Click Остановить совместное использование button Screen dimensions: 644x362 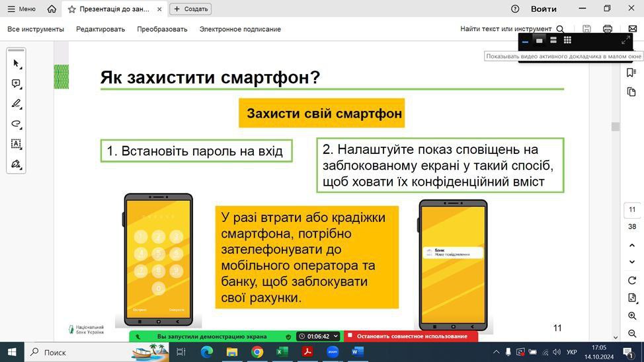(411, 336)
